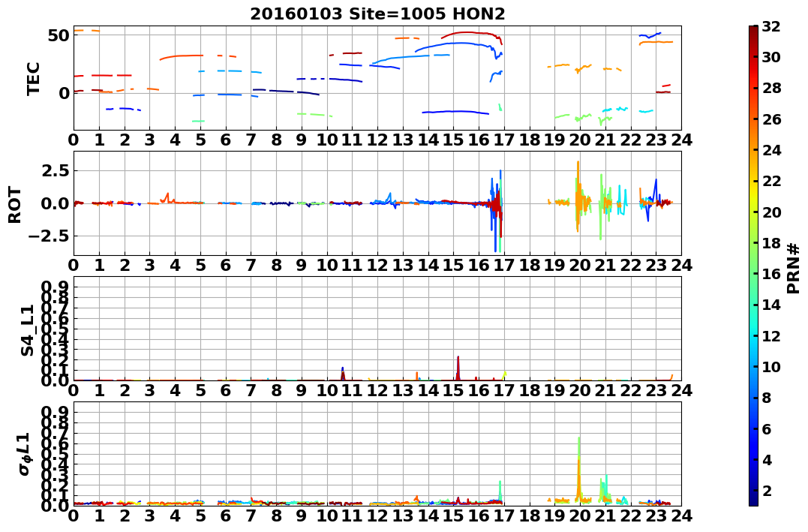Click the orange ROT spike at hour 20
This screenshot has height=532, width=808.
578,196
